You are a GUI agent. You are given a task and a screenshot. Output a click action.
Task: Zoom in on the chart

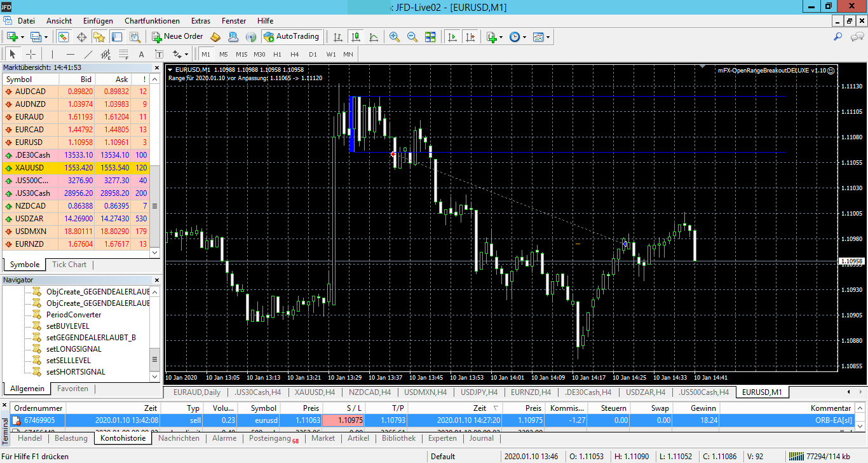[x=395, y=37]
